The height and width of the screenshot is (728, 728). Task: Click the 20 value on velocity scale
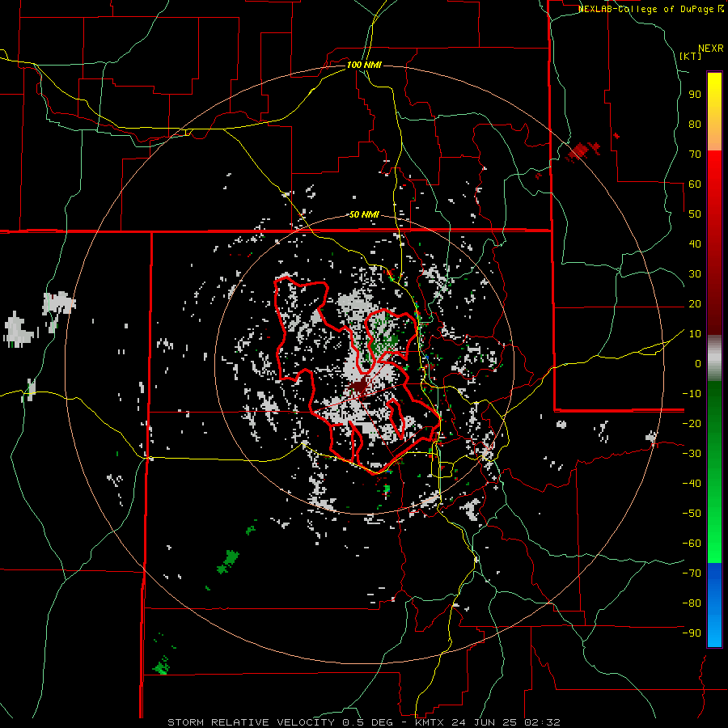[695, 304]
